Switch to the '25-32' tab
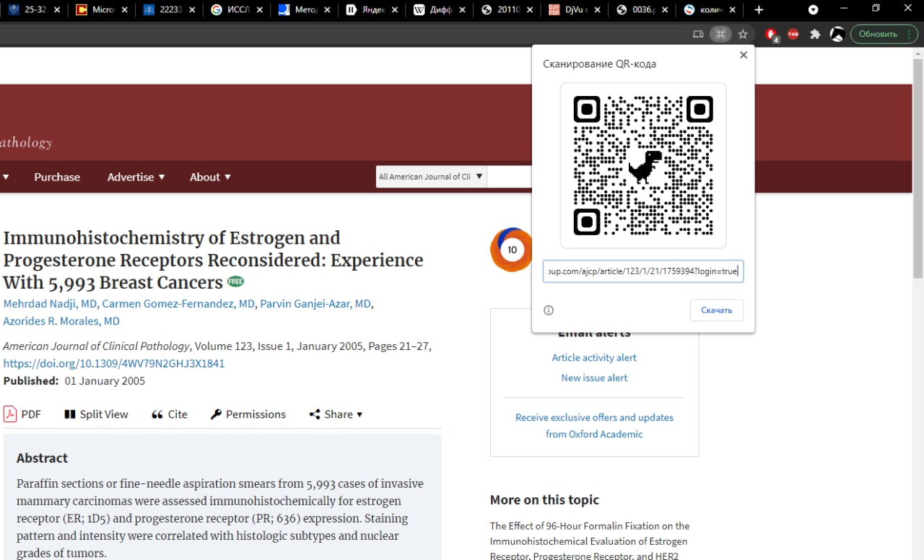The width and height of the screenshot is (924, 560). click(x=34, y=10)
